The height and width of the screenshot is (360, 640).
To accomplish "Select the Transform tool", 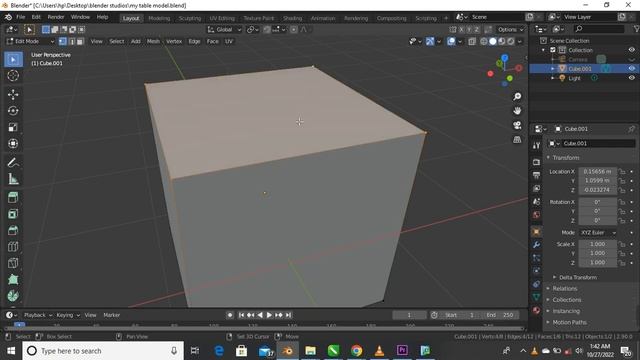I will tap(13, 143).
